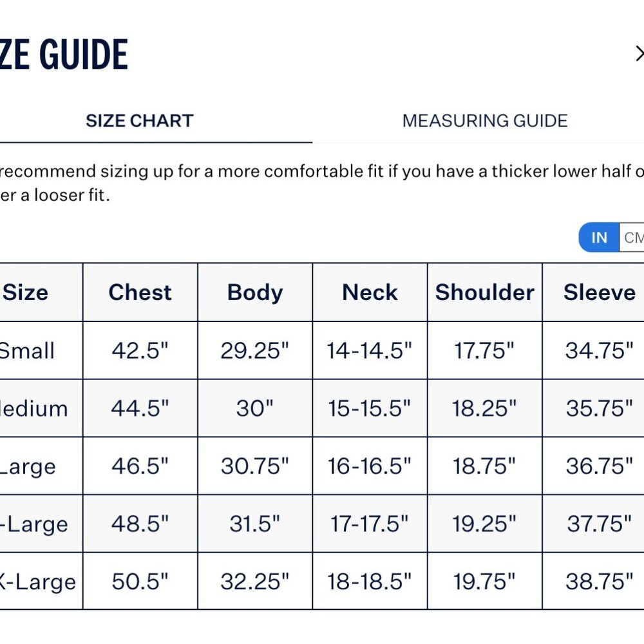
Task: Click the Size column header
Action: click(x=26, y=292)
